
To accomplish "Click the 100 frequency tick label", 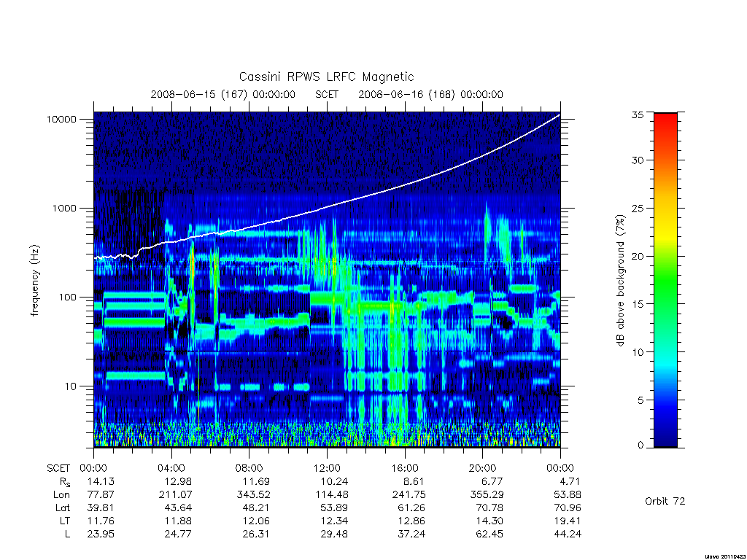I will (67, 297).
